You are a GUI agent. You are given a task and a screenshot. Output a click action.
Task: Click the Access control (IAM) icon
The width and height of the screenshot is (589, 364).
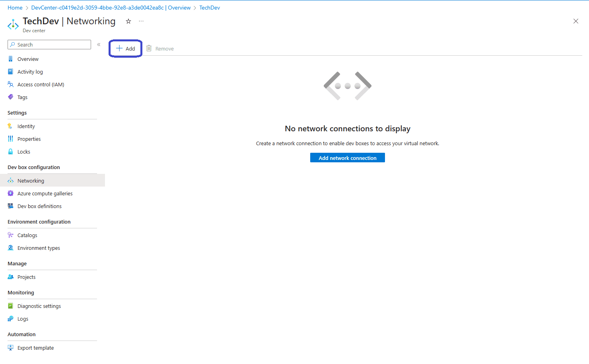click(x=11, y=84)
